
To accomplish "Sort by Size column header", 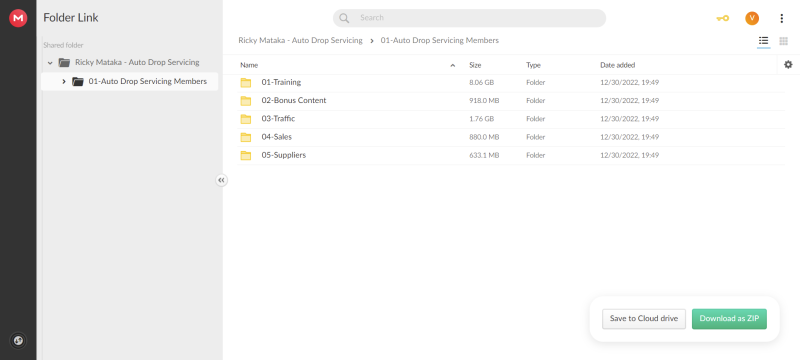I will pos(475,65).
